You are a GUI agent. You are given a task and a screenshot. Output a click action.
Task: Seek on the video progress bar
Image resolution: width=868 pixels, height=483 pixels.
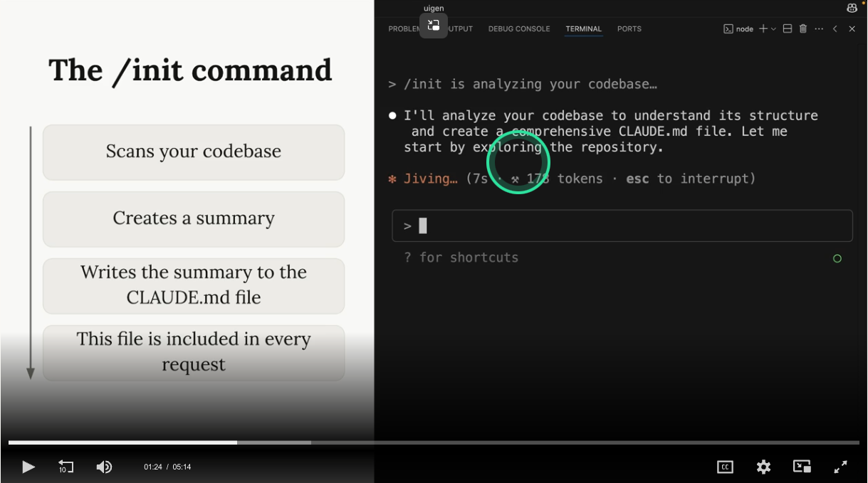point(434,442)
